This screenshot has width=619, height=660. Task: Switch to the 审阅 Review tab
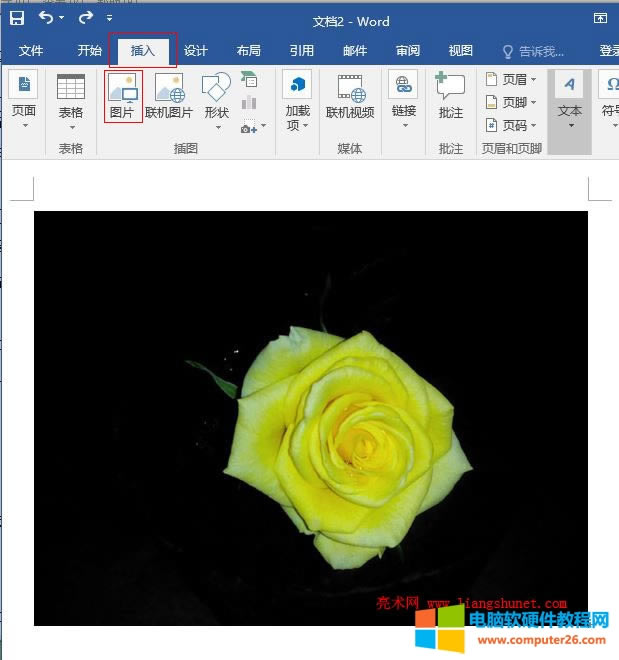[408, 51]
